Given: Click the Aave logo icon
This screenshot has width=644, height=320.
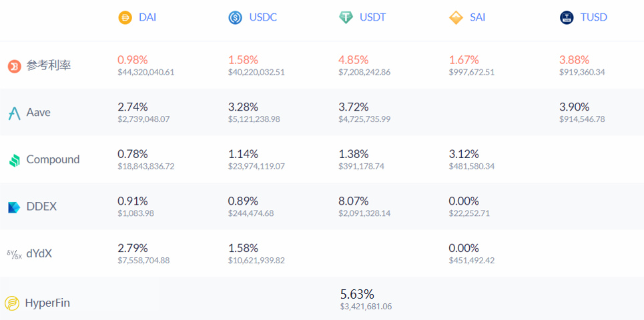Looking at the screenshot, I should pyautogui.click(x=14, y=113).
